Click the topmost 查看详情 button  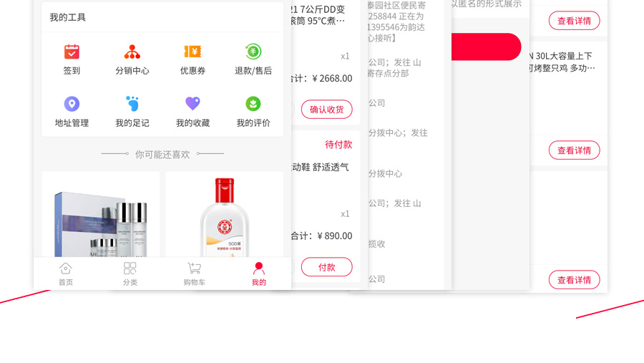pos(574,21)
